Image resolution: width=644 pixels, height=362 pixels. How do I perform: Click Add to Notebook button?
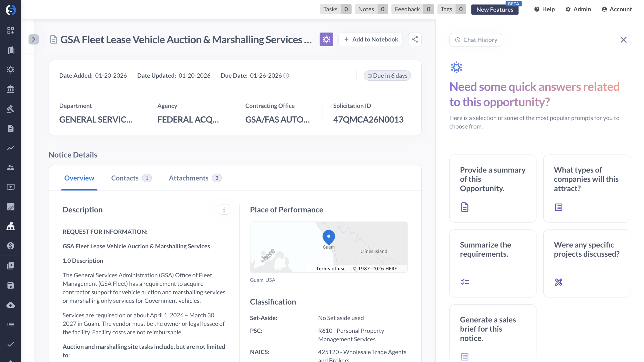click(371, 39)
